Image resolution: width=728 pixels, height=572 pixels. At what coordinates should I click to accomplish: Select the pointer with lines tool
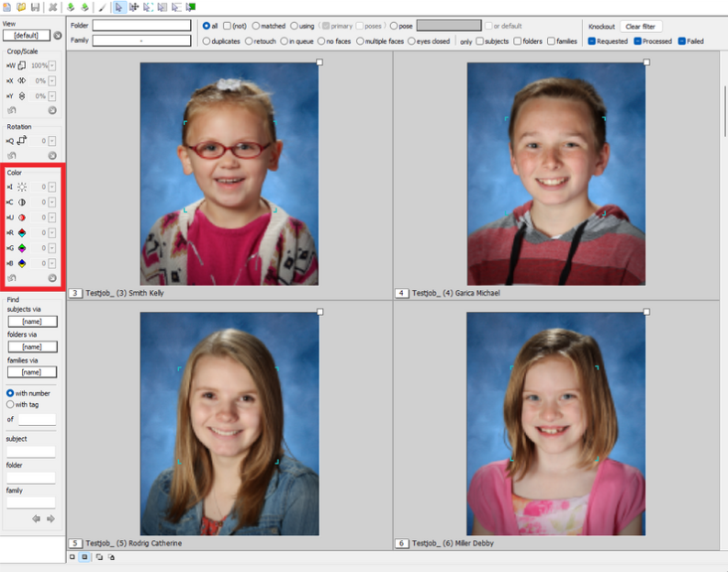(x=176, y=7)
